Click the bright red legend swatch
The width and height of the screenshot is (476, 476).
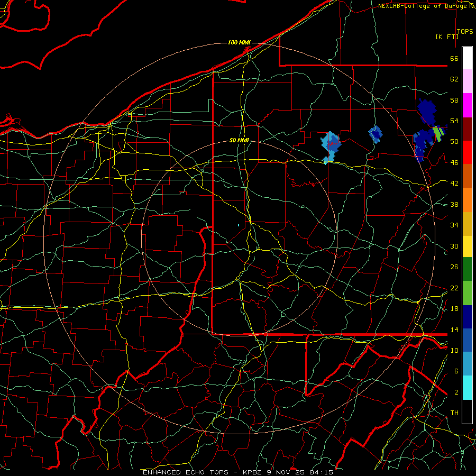click(x=467, y=152)
